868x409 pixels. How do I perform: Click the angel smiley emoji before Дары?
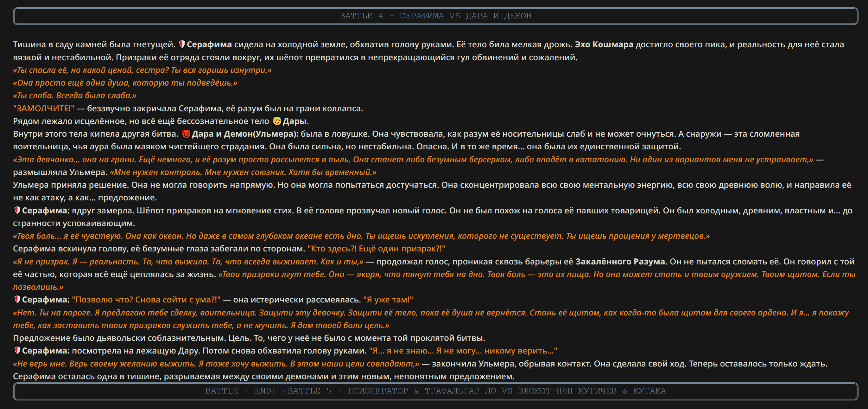(x=277, y=121)
